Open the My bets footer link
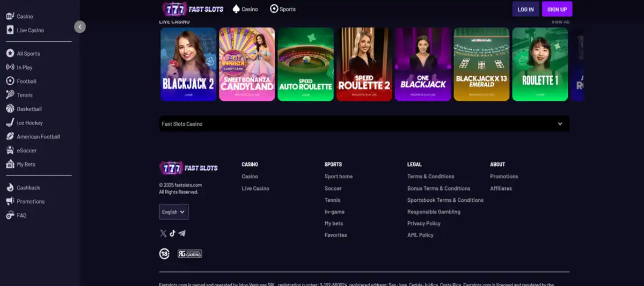 pos(334,223)
